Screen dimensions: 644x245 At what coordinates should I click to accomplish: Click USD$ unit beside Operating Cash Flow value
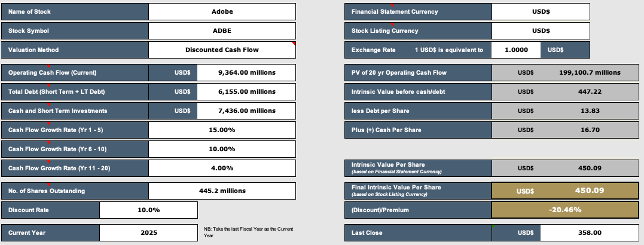[x=182, y=73]
